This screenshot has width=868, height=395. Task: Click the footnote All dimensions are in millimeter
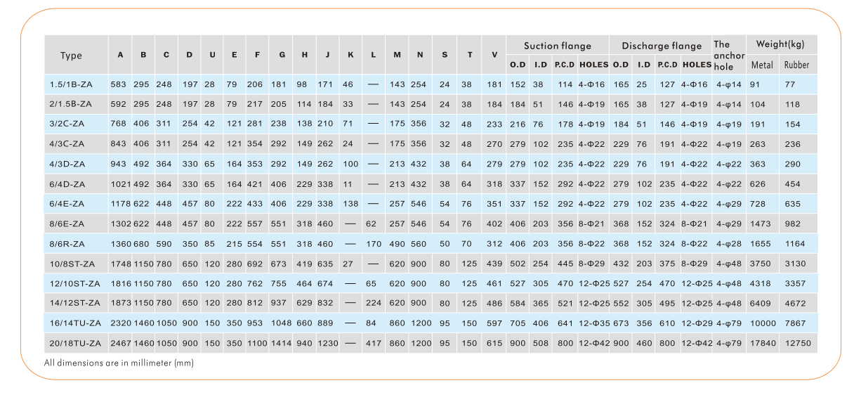point(119,363)
